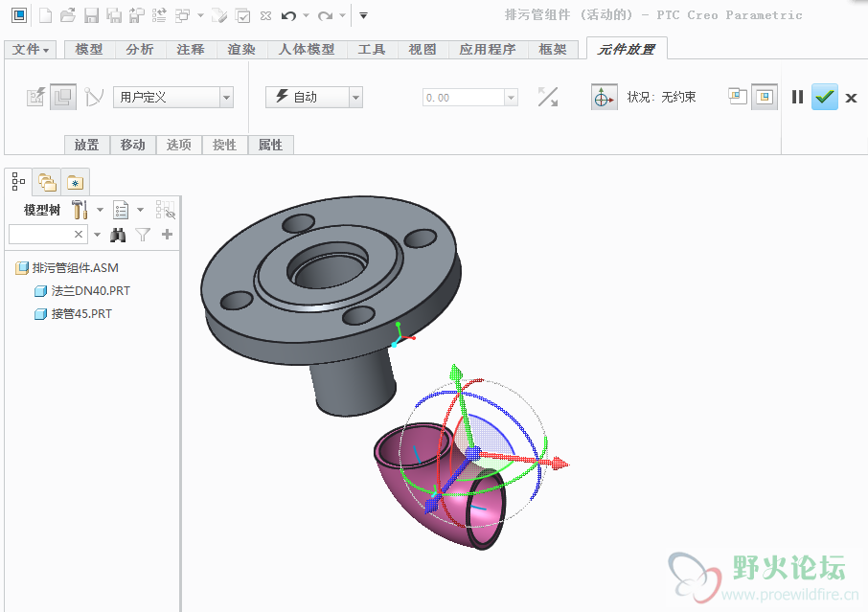Open a file using the Open folder icon
Screen dimensions: 868x612
[x=68, y=15]
